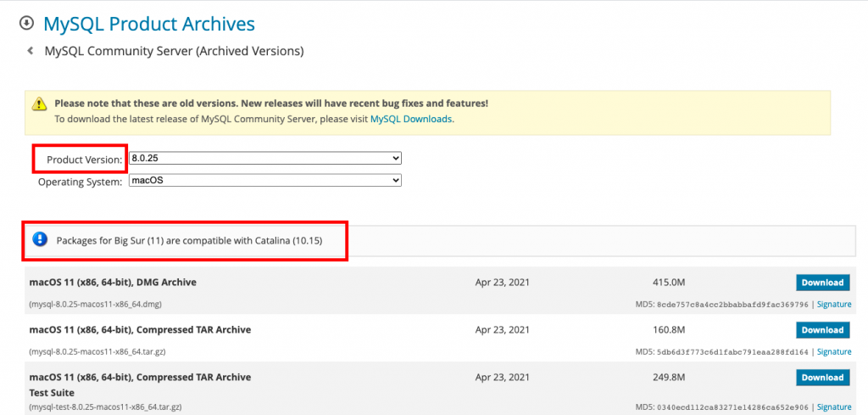
Task: Open the Product Version dropdown showing 8.0.25
Action: click(265, 158)
